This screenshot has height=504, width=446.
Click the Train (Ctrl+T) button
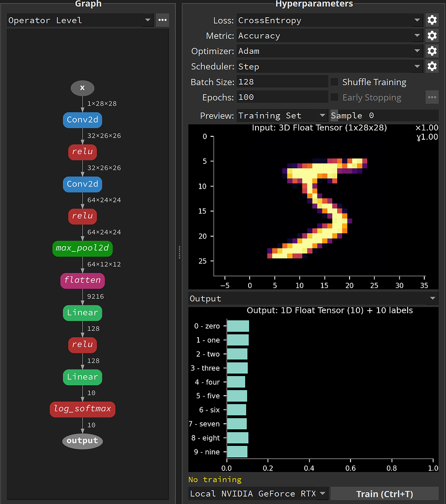(x=384, y=493)
